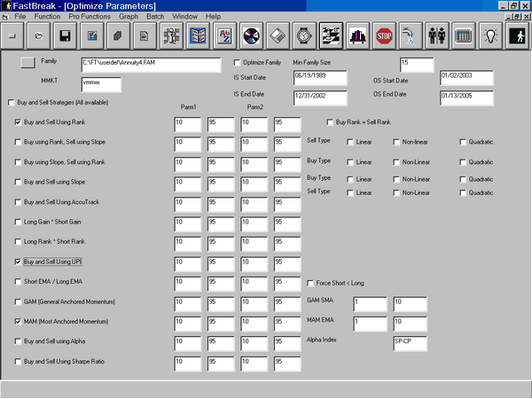
Task: Toggle the Force Short < Long checkbox
Action: (309, 283)
